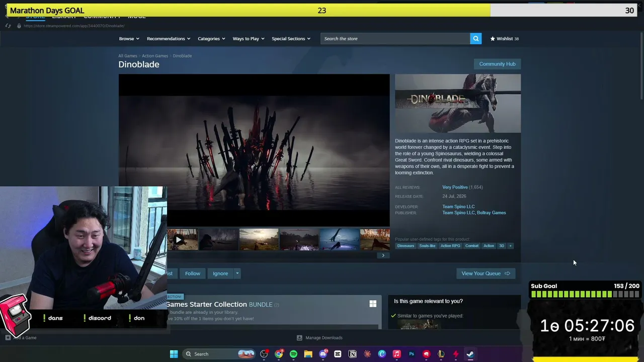Image resolution: width=644 pixels, height=362 pixels.
Task: Select the Action RPG tag
Action: coord(450,246)
